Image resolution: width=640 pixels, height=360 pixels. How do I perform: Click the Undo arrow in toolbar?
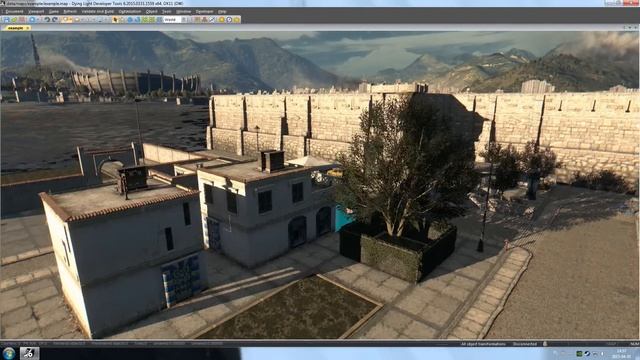tap(47, 20)
